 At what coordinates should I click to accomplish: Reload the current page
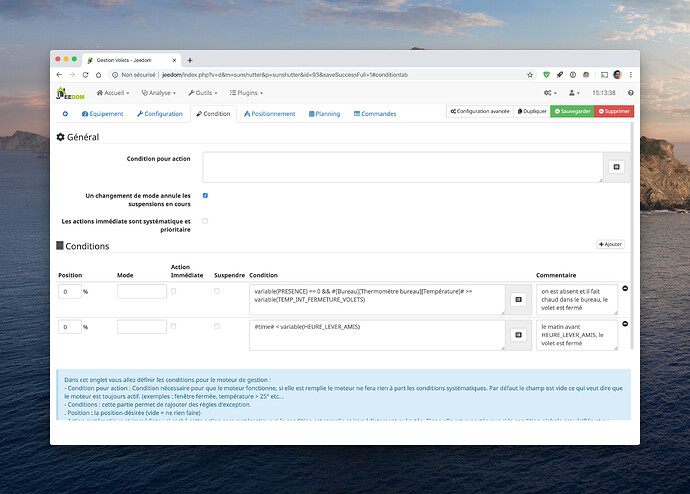[85, 75]
